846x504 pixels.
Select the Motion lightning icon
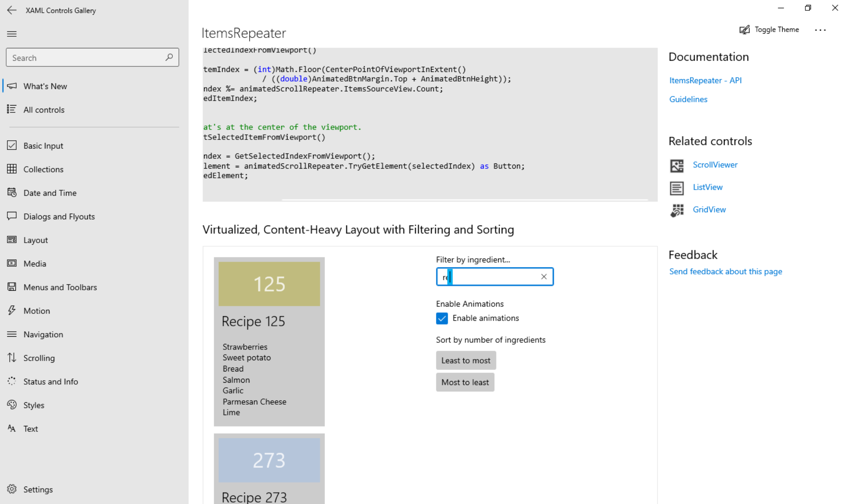[x=12, y=310]
